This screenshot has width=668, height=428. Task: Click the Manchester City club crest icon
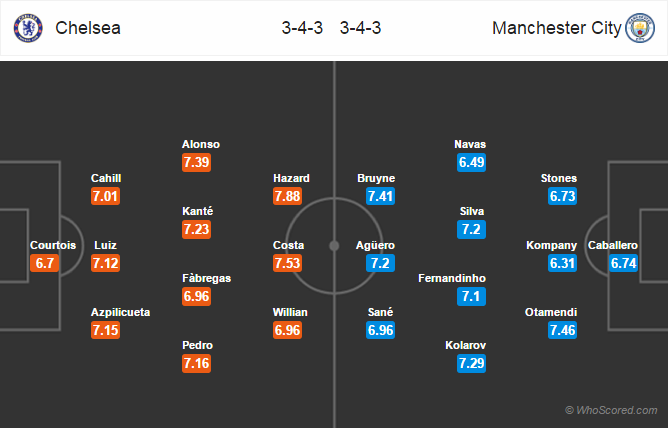click(640, 28)
